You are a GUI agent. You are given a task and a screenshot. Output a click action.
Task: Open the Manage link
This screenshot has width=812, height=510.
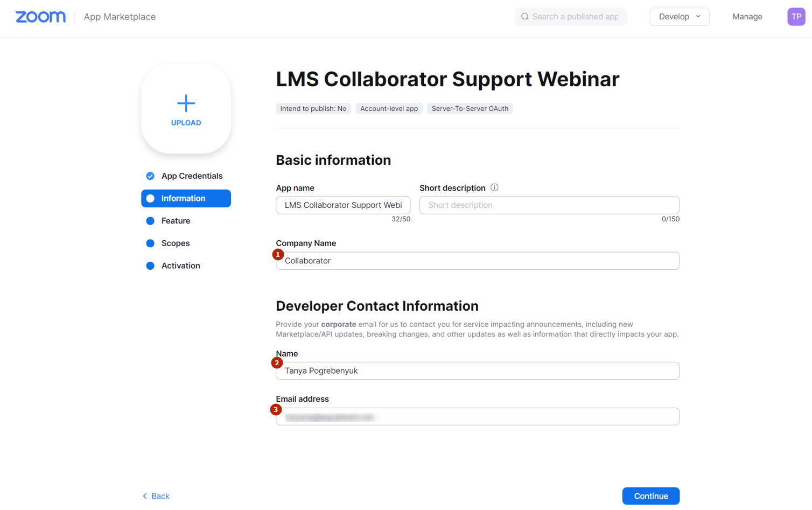point(747,17)
